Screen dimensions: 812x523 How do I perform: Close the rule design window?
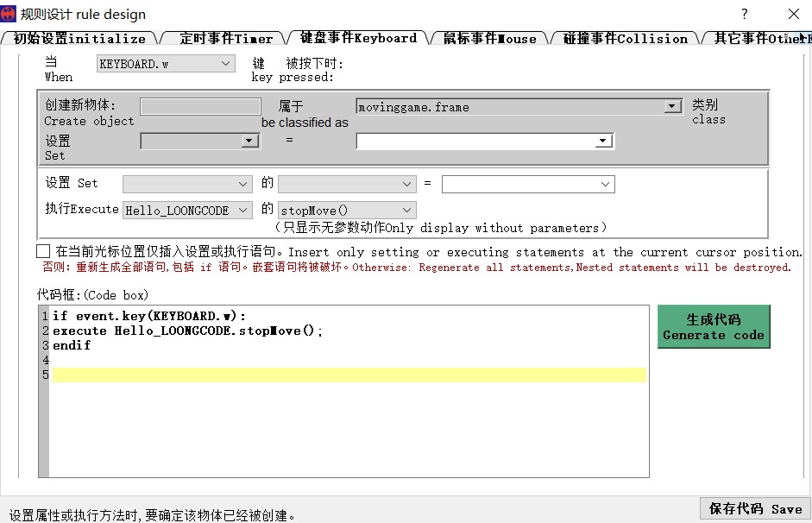[793, 14]
